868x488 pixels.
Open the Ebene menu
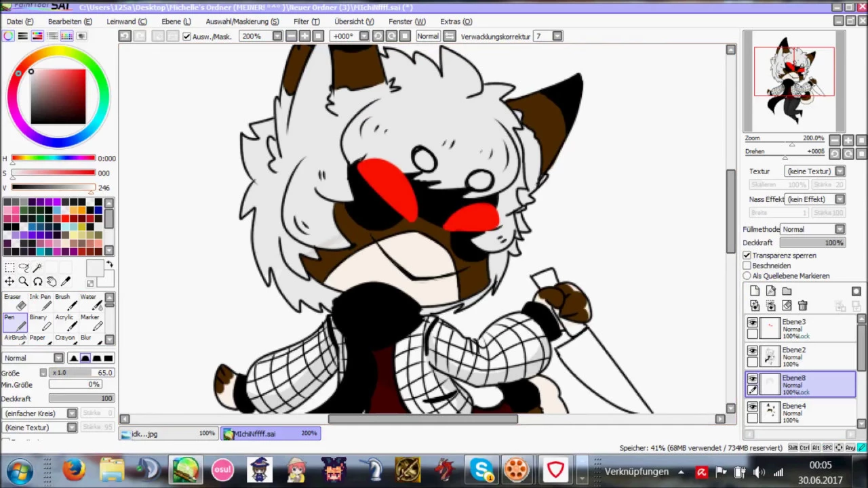176,22
